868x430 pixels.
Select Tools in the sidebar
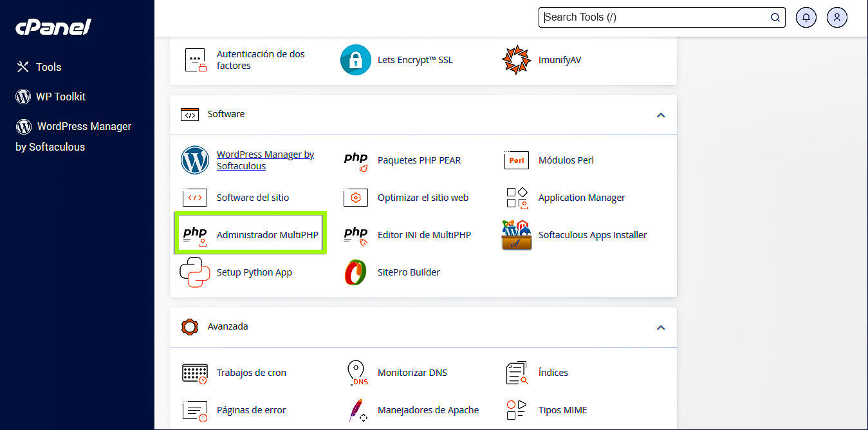[49, 66]
